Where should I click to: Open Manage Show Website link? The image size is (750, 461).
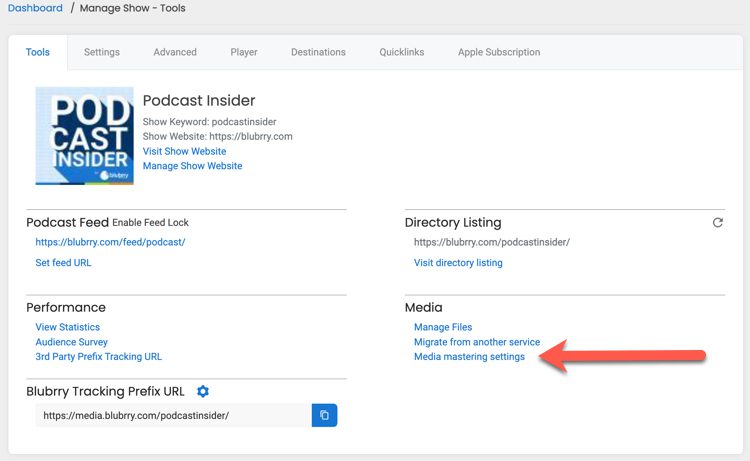click(192, 166)
